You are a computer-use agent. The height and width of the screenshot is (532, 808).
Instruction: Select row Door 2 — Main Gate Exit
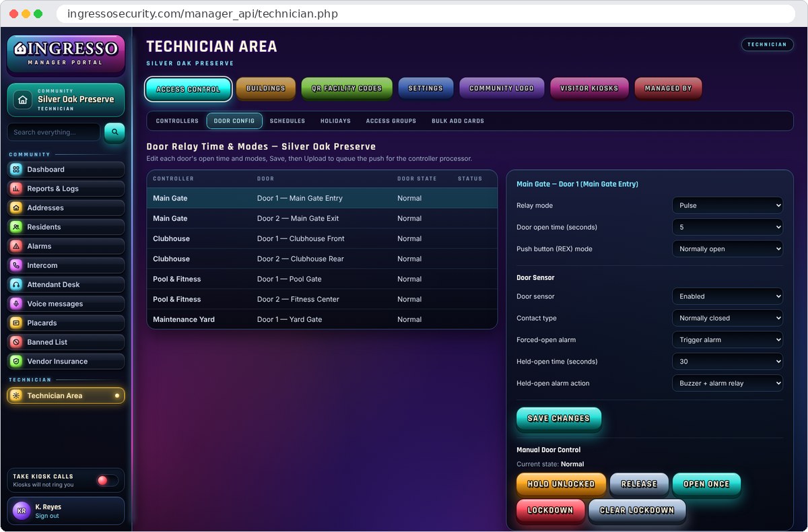322,218
